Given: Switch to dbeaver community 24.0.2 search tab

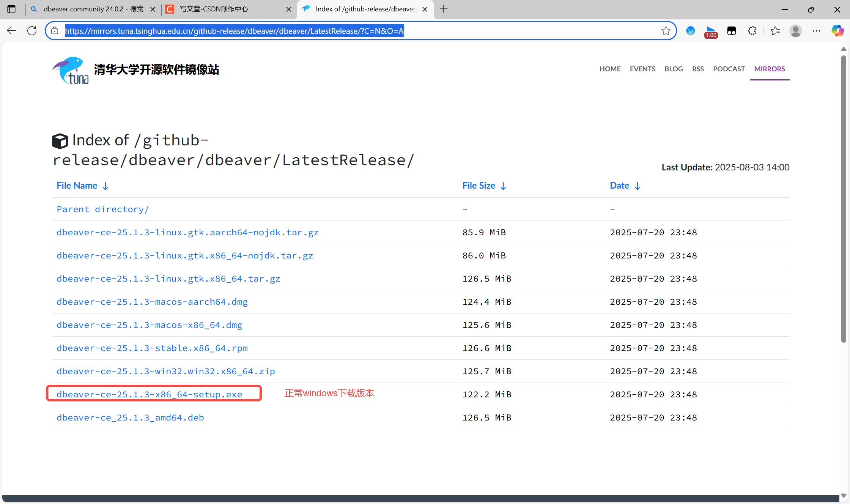Looking at the screenshot, I should coord(94,9).
